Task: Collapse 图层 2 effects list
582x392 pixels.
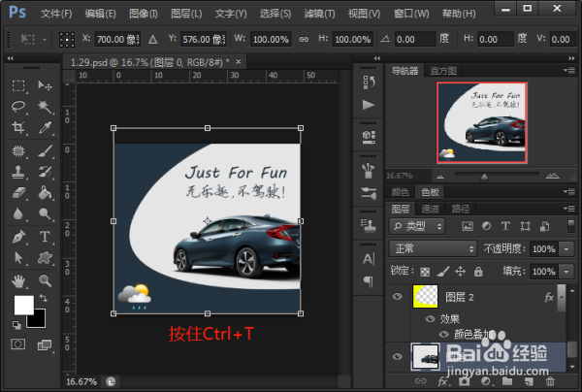Action: click(x=562, y=297)
